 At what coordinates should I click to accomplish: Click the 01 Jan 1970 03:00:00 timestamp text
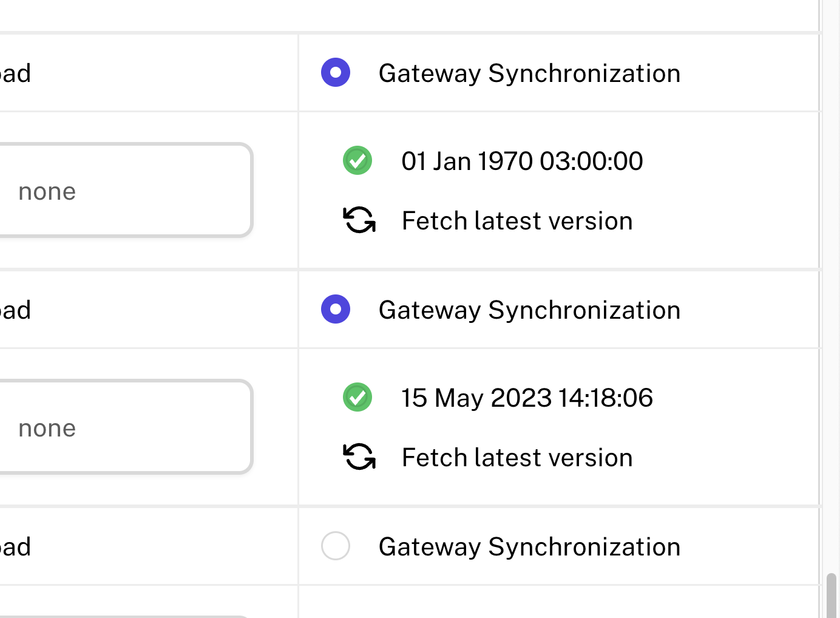(522, 160)
